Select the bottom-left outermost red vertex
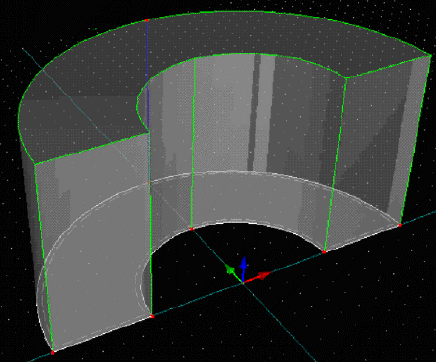 (x=53, y=352)
